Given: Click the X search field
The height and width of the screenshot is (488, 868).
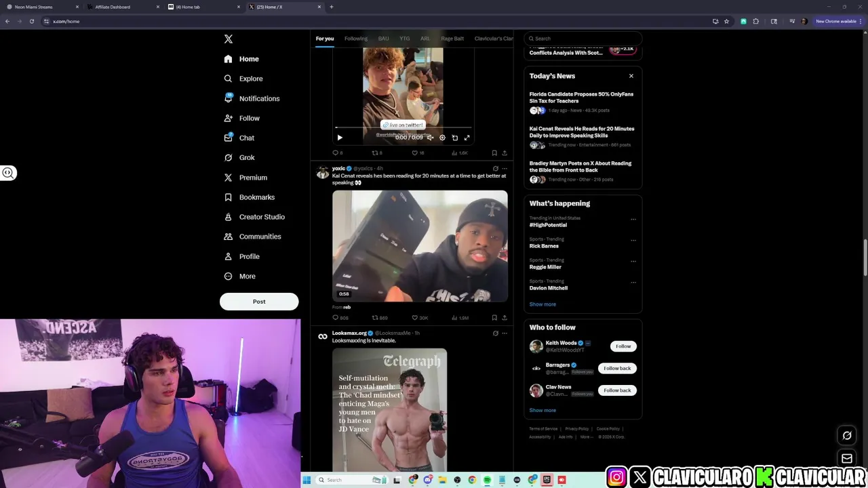Looking at the screenshot, I should 583,39.
